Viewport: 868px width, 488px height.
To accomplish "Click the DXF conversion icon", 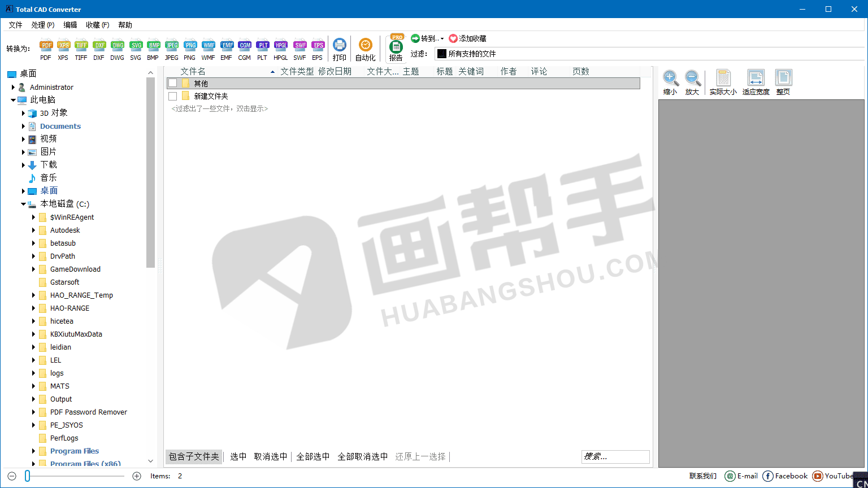I will (99, 50).
